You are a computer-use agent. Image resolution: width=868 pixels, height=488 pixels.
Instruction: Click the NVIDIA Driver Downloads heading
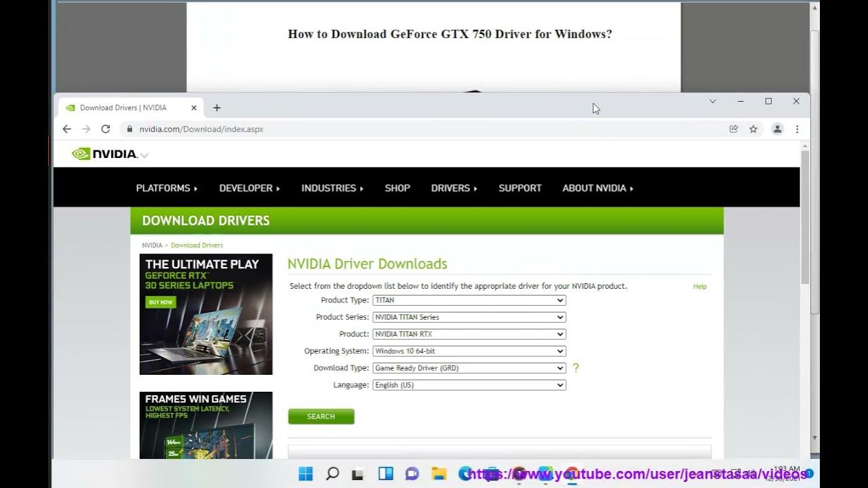pos(368,264)
